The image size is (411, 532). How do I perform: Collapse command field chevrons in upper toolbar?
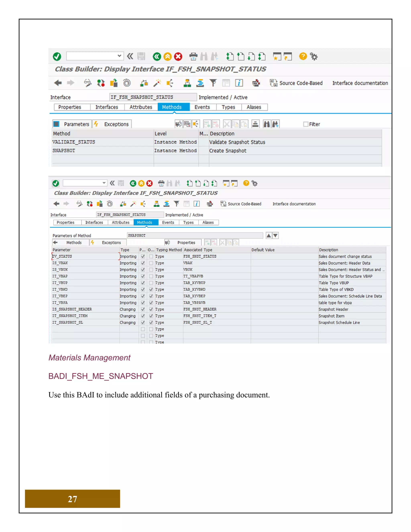130,56
